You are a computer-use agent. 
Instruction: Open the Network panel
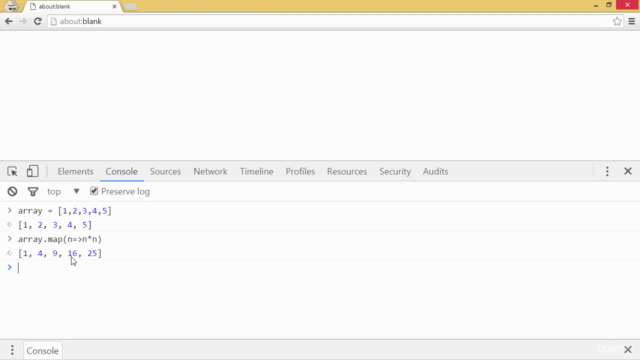coord(210,171)
